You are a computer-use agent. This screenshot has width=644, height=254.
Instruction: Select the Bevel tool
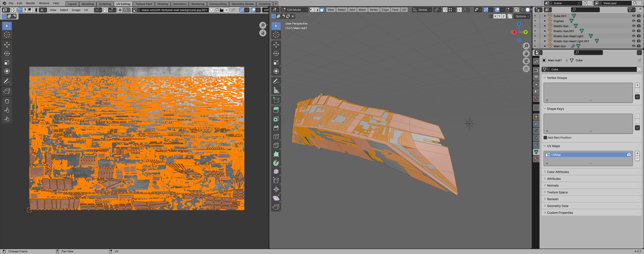point(276,128)
